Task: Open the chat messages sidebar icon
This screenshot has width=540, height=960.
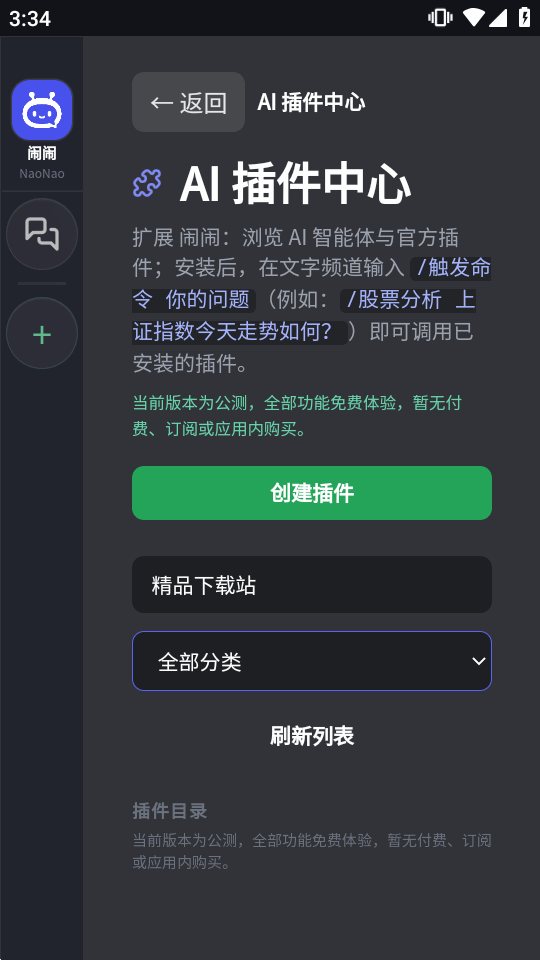Action: (x=42, y=234)
